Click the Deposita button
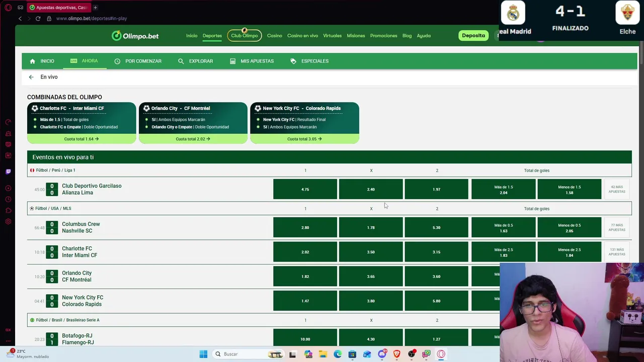 [x=473, y=36]
